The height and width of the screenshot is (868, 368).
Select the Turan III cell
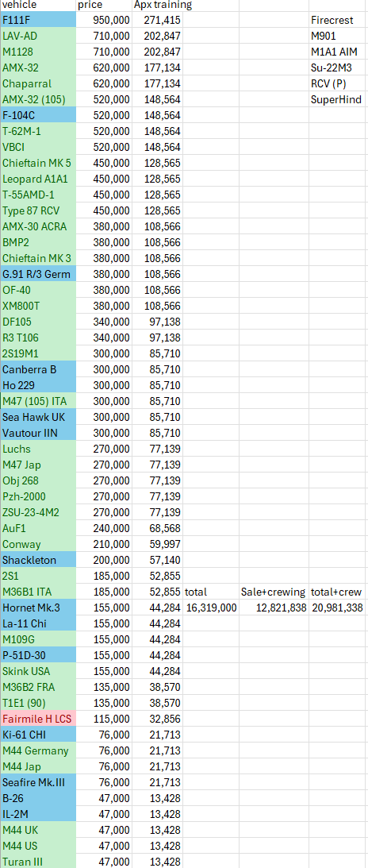[x=38, y=862]
